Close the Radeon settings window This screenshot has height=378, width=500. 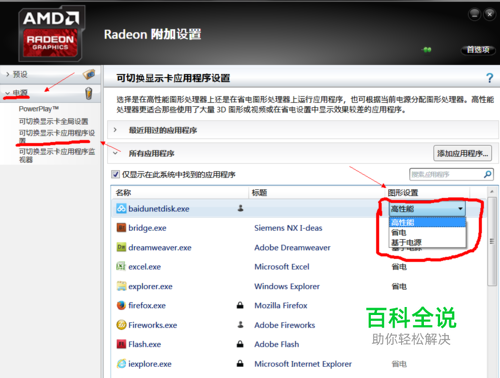pyautogui.click(x=490, y=14)
